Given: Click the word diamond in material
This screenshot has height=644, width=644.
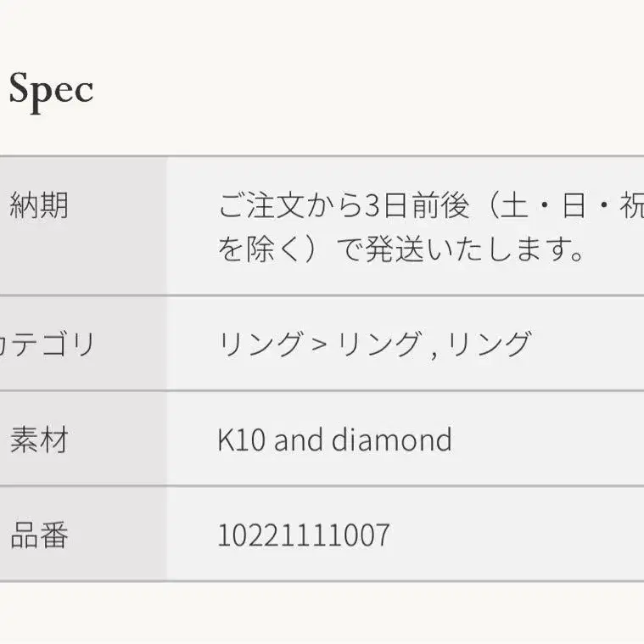Looking at the screenshot, I should [x=391, y=440].
